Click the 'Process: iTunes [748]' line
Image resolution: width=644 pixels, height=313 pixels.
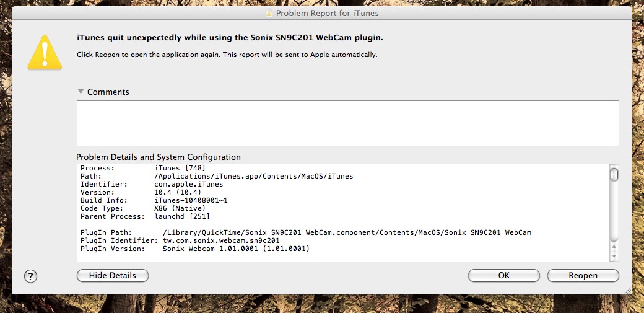143,168
